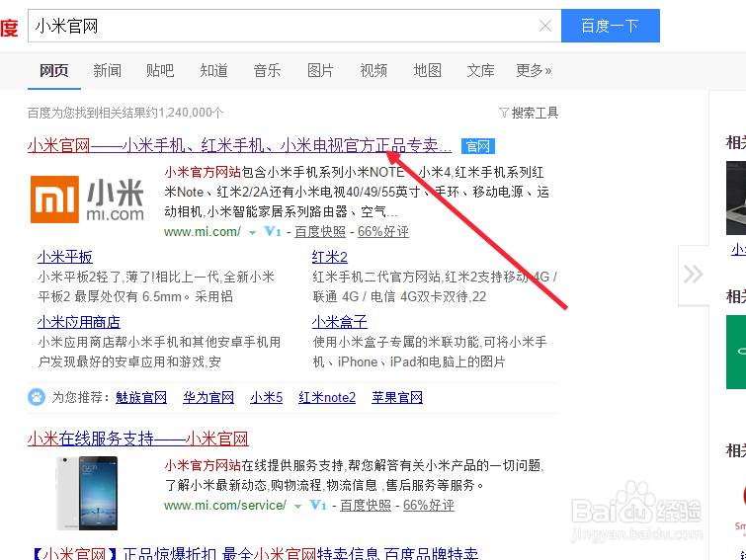Open 百度快照 for the service result

[x=366, y=506]
